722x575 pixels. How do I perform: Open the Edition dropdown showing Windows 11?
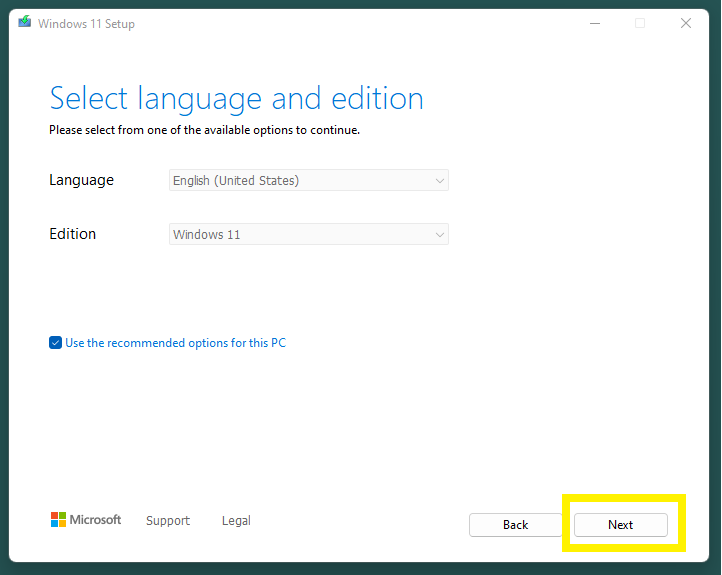click(x=309, y=234)
